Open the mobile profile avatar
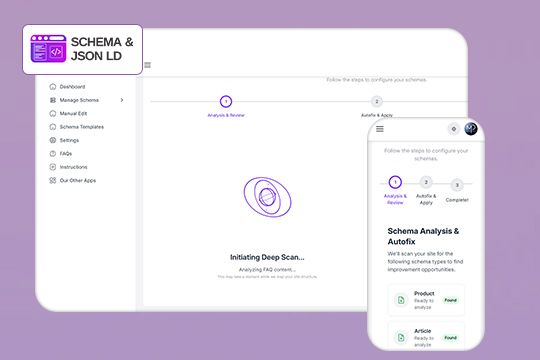The image size is (540, 360). pos(471,129)
